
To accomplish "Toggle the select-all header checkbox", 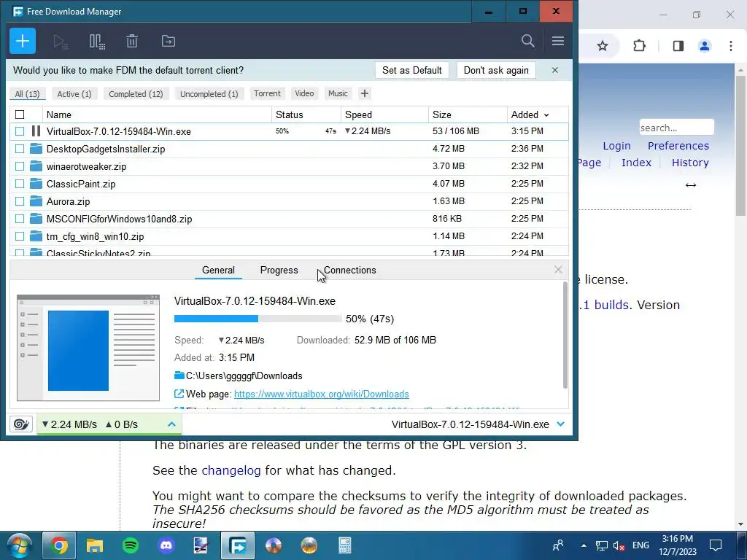I will click(20, 114).
